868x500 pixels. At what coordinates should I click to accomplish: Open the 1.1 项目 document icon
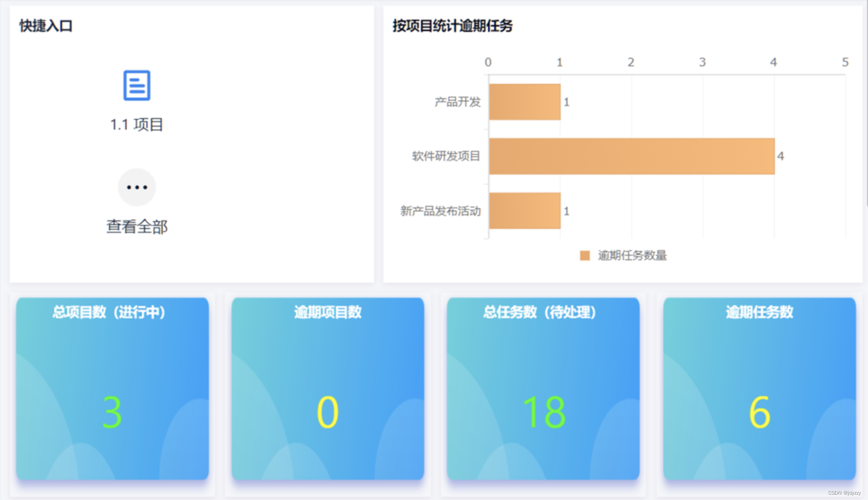click(136, 85)
